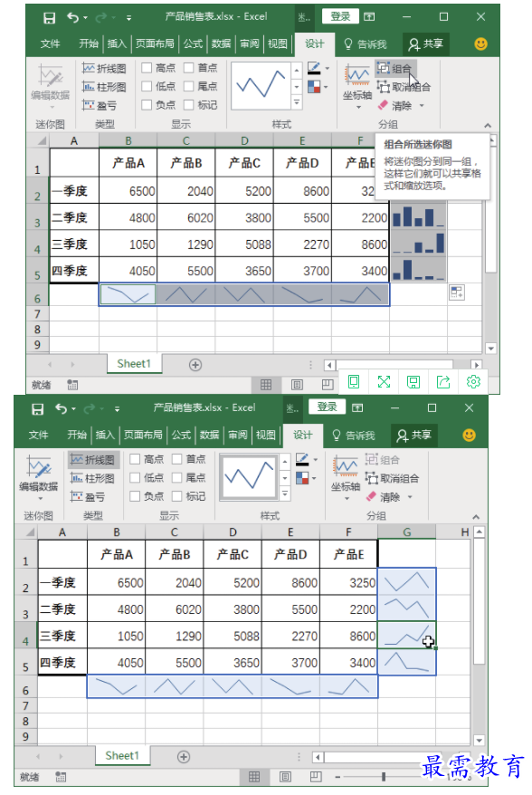This screenshot has width=532, height=795.
Task: Click Quick Analysis icon beside row 6
Action: coord(457,292)
